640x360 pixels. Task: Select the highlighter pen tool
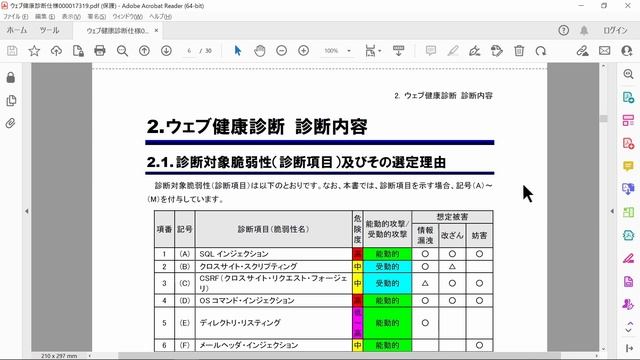(x=453, y=51)
